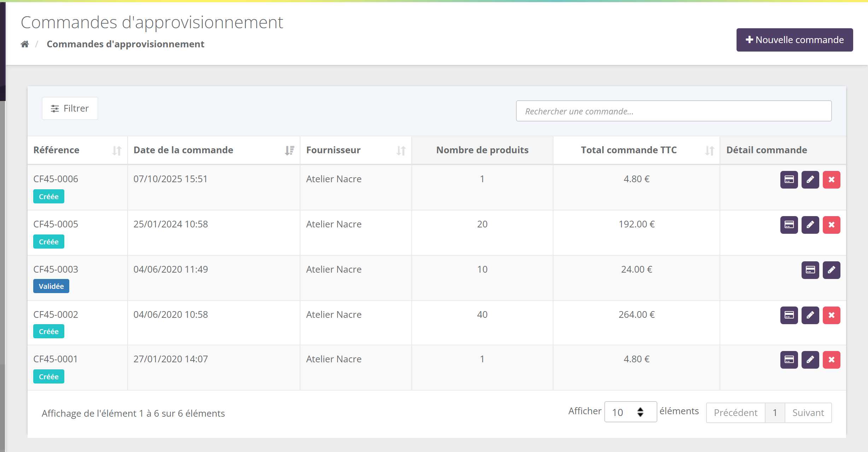Viewport: 868px width, 452px height.
Task: Click the Validée status badge
Action: [51, 286]
